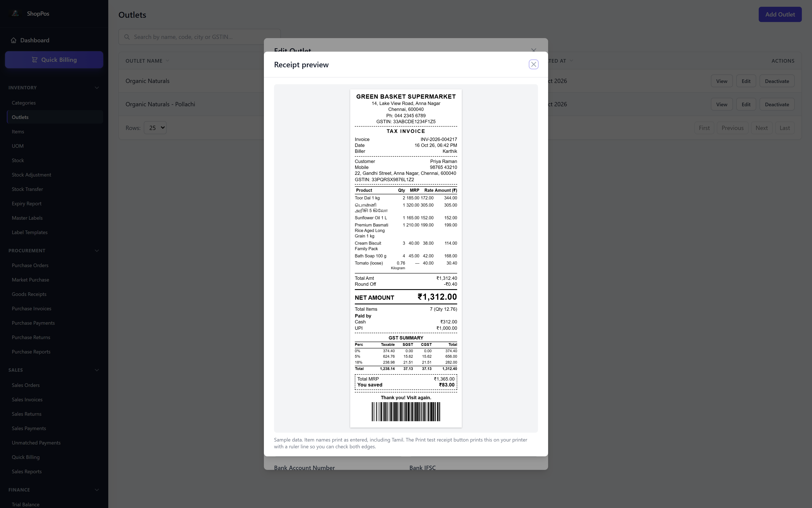This screenshot has height=508, width=812.
Task: Select the NET AMOUNT ₹1,312.00 value
Action: (x=437, y=297)
